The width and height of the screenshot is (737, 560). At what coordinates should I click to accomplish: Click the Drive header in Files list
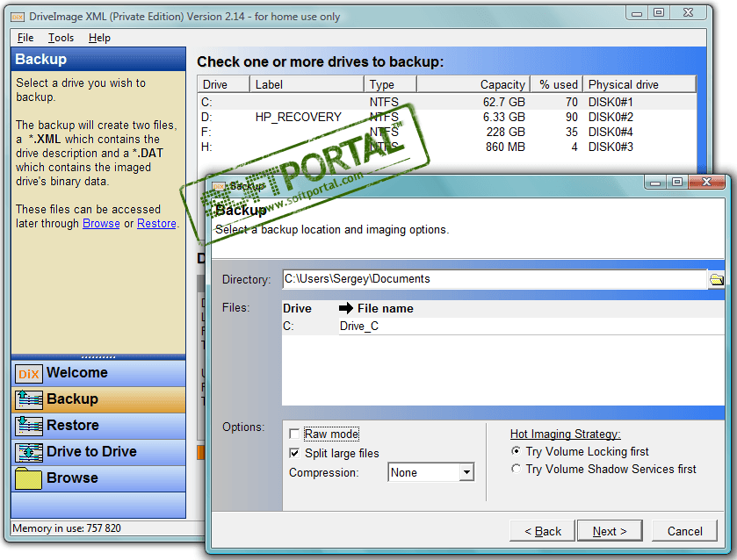coord(297,309)
